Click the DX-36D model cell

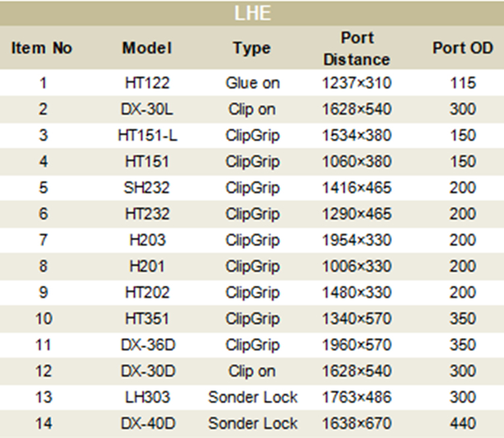click(147, 345)
